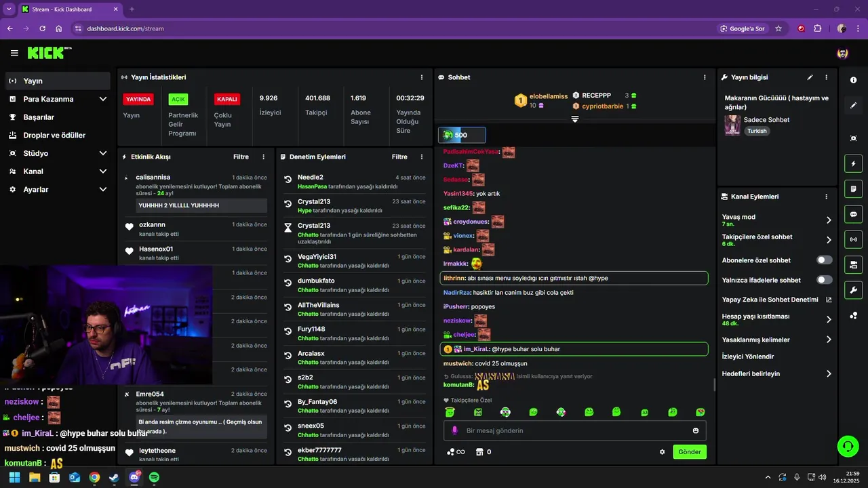Reload the page with the browser refresh button
This screenshot has height=488, width=868.
42,28
